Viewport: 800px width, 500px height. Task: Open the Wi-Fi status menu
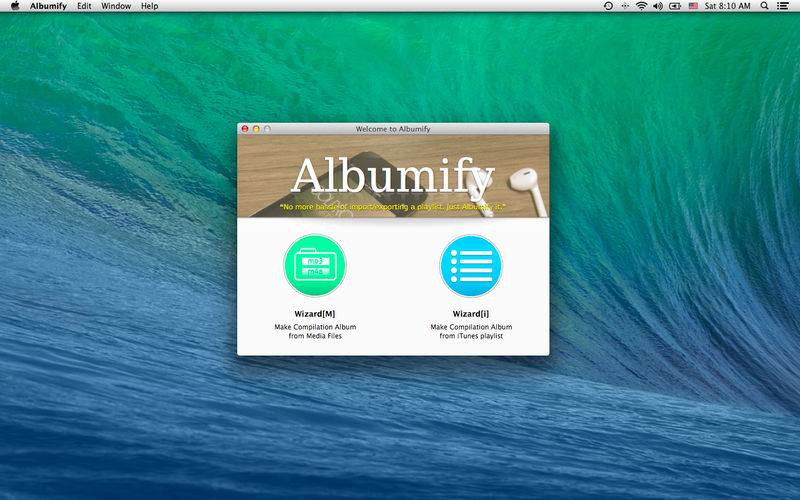pyautogui.click(x=641, y=6)
